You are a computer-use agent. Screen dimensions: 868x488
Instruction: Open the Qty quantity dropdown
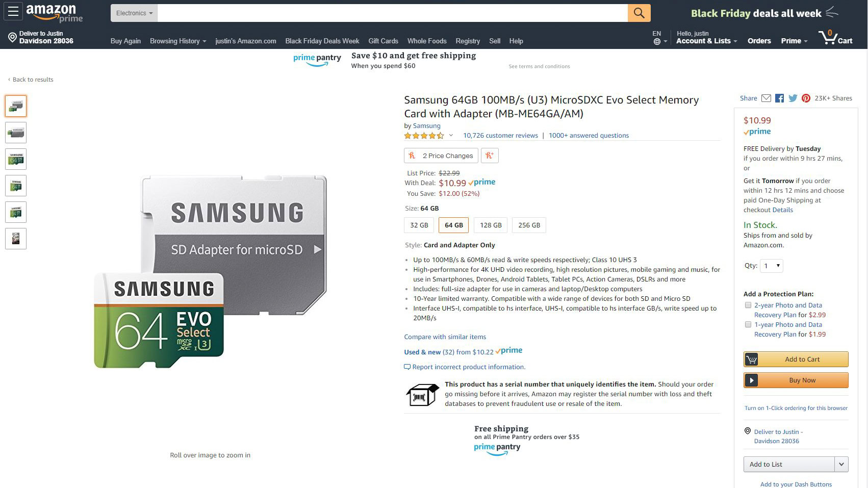[x=771, y=266]
